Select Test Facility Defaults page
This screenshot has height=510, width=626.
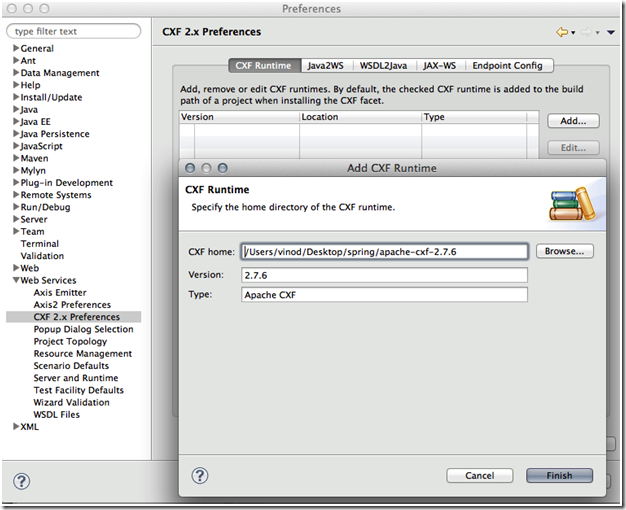coord(79,390)
